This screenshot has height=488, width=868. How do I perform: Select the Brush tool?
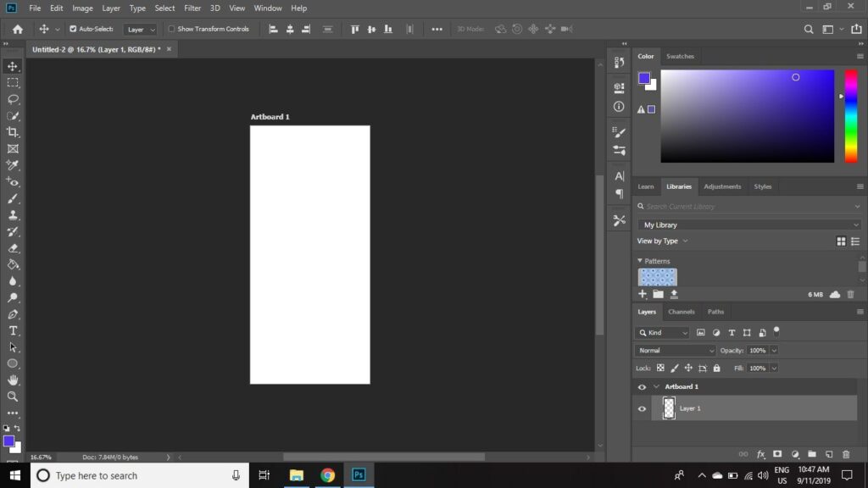(x=13, y=198)
